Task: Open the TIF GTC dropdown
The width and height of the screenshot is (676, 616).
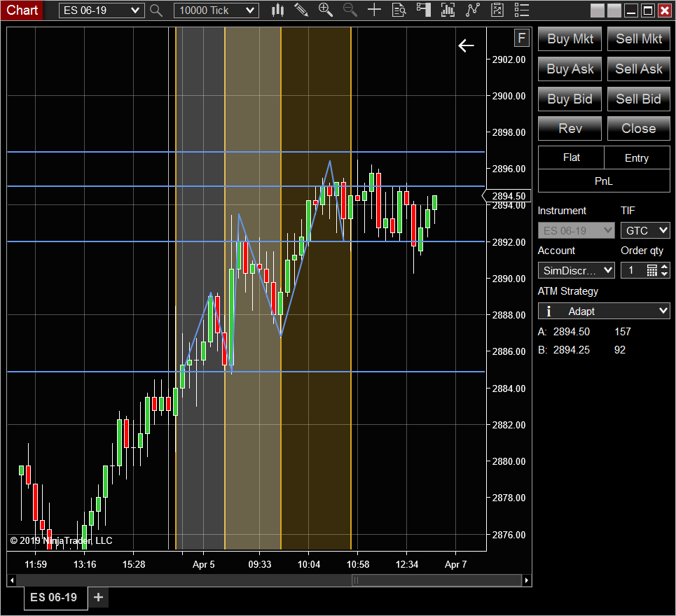Action: point(645,230)
